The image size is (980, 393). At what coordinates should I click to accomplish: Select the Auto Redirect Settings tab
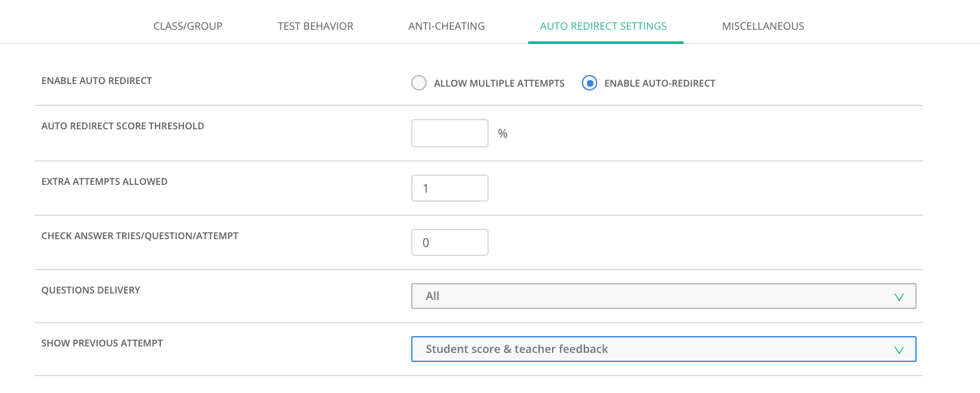[x=603, y=27]
